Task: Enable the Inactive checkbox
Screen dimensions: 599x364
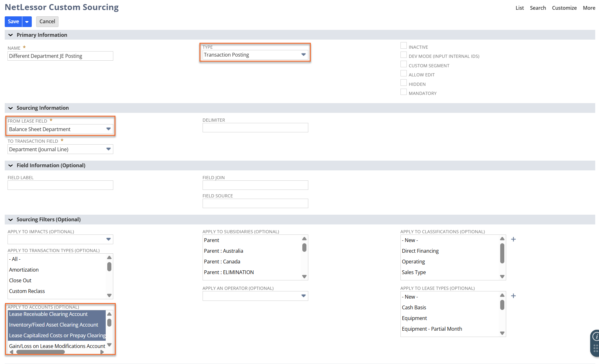Action: click(x=403, y=46)
